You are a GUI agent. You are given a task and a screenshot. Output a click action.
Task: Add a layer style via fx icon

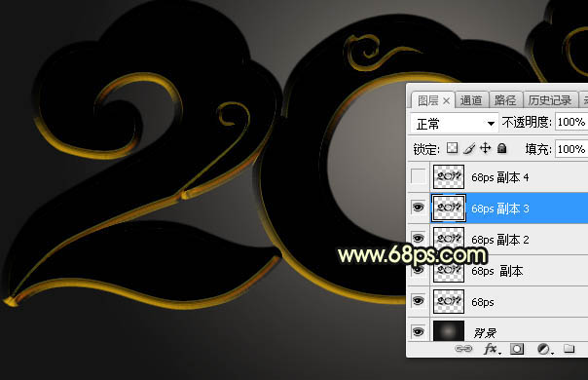(490, 349)
